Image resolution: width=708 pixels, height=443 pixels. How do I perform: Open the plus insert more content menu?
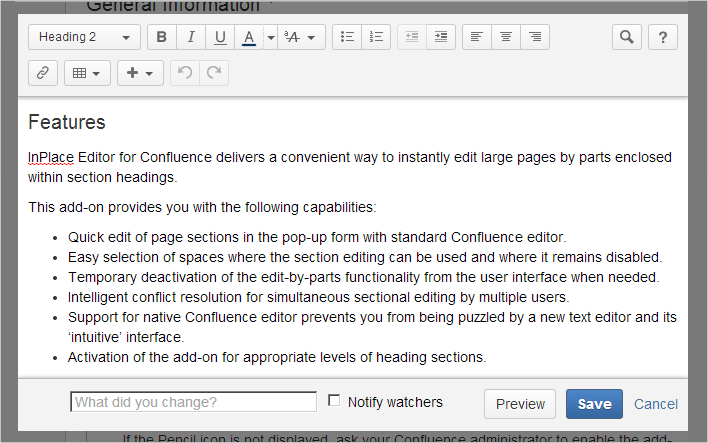(140, 73)
